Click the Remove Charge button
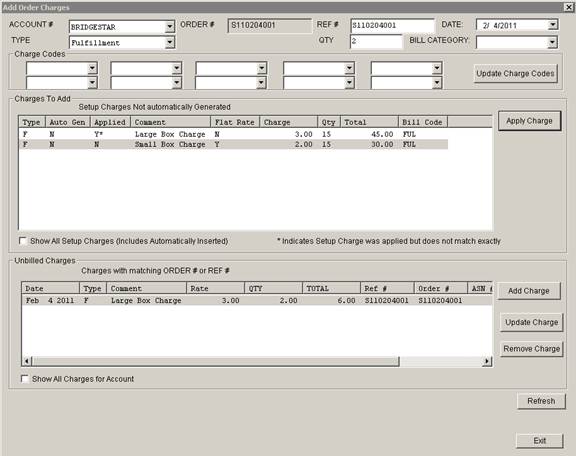The width and height of the screenshot is (576, 456). click(x=531, y=349)
